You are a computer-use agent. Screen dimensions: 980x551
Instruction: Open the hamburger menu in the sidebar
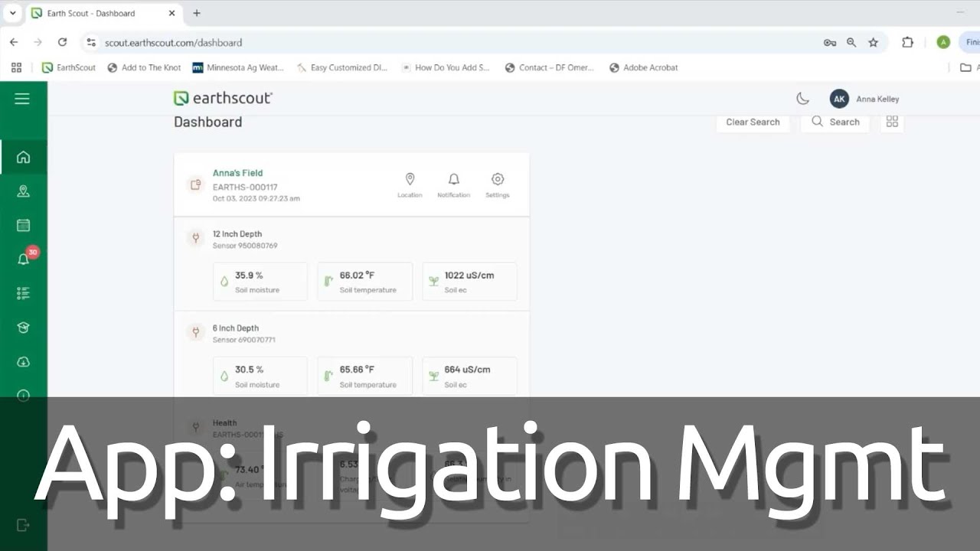pyautogui.click(x=22, y=99)
